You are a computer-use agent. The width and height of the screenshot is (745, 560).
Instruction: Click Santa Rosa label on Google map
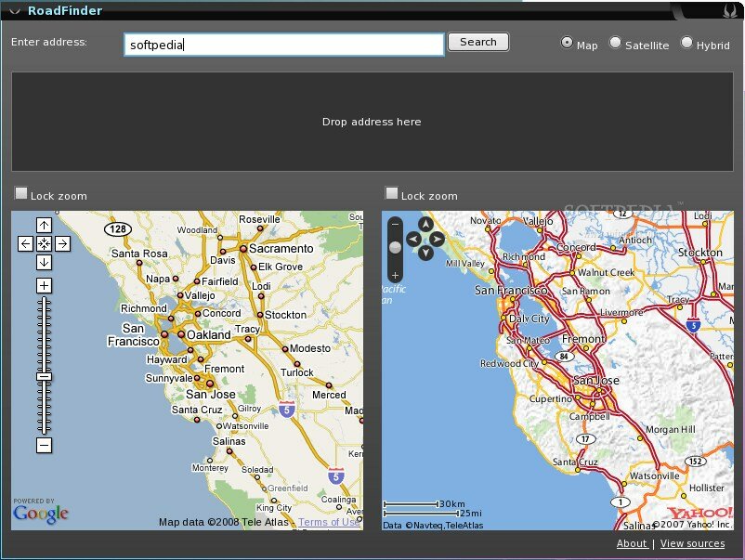coord(139,254)
